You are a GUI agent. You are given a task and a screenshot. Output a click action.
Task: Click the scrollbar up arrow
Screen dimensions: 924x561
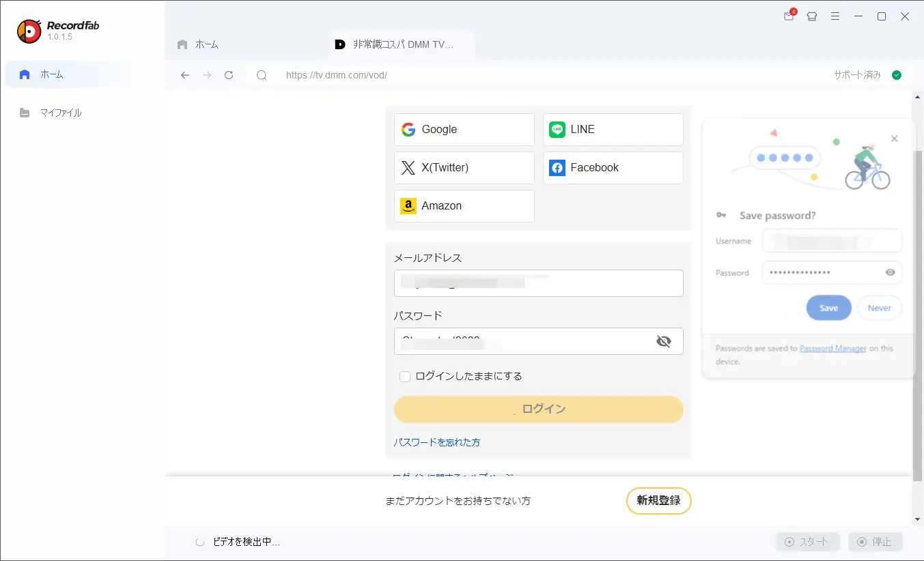click(x=918, y=98)
